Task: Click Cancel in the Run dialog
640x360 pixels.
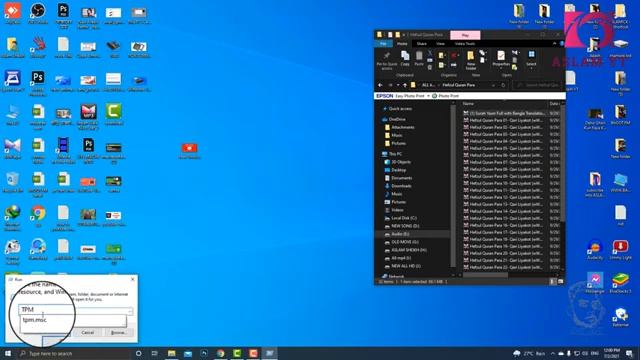Action: tap(88, 333)
